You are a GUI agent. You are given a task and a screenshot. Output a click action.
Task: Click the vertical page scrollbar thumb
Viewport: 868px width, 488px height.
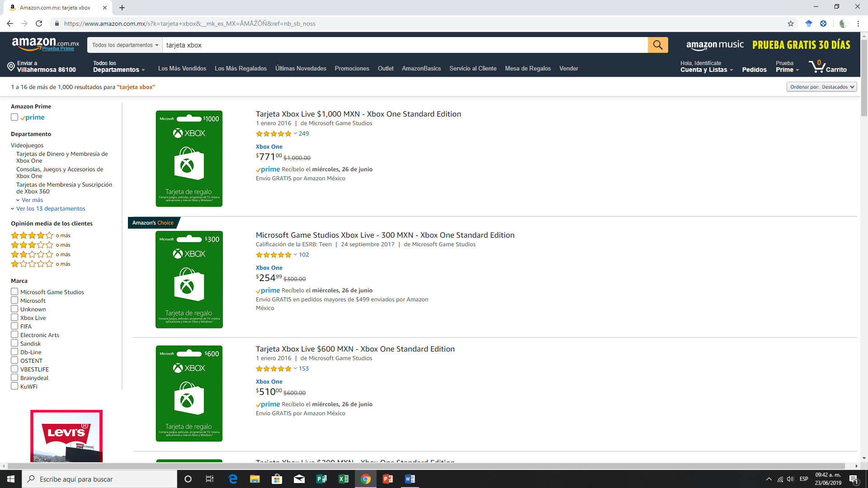pos(864,78)
